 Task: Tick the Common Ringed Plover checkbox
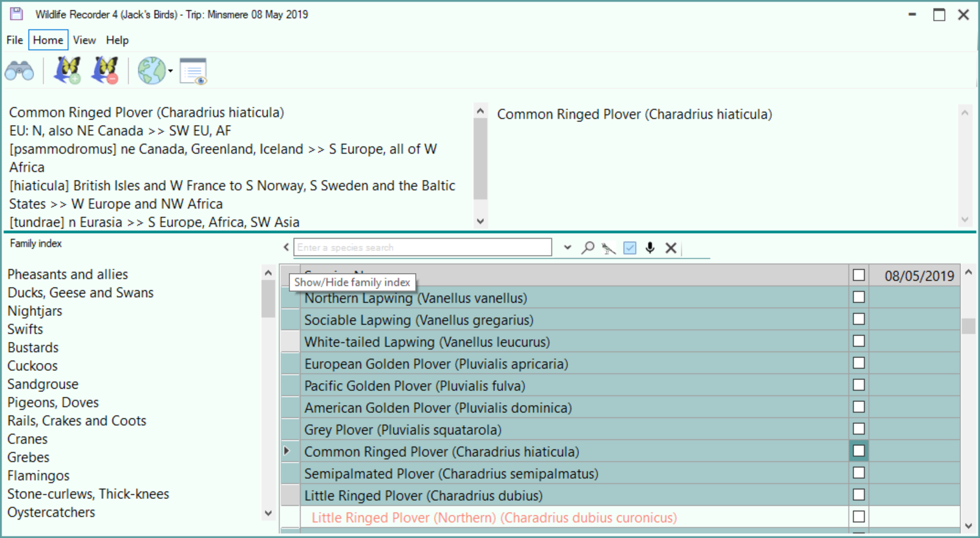click(x=859, y=451)
